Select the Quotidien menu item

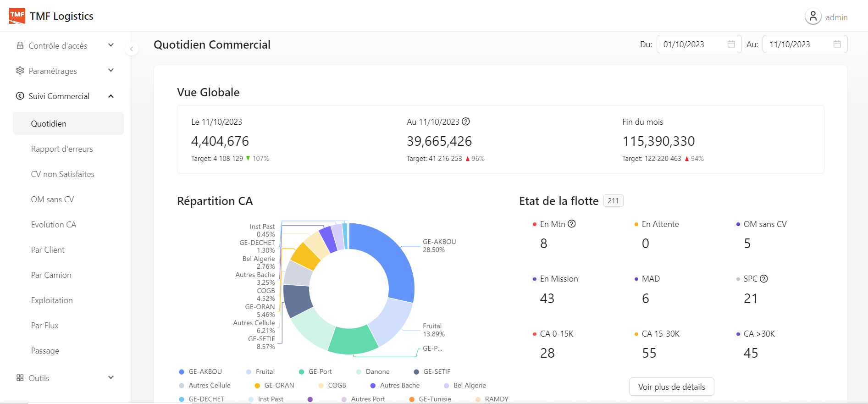68,123
